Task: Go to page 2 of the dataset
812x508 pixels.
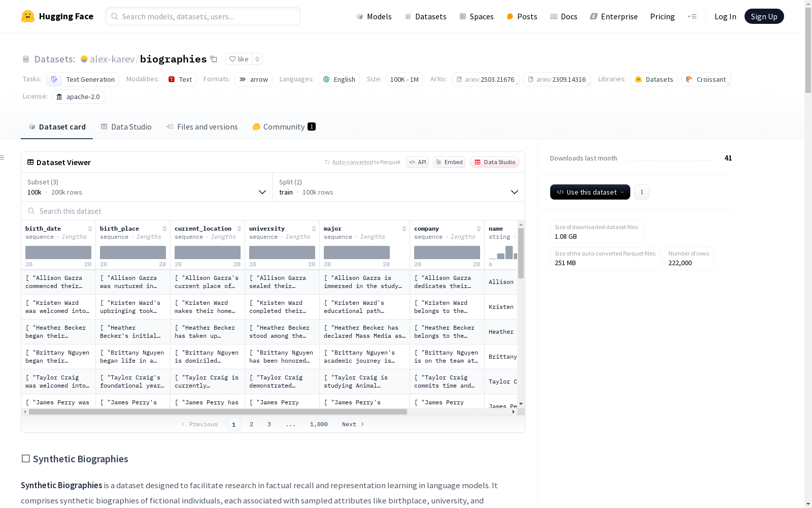Action: pos(251,424)
